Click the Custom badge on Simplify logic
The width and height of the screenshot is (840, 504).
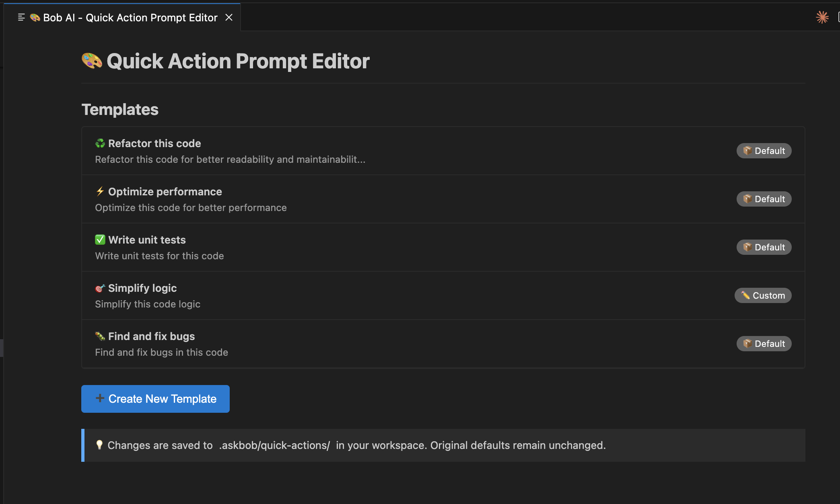coord(763,295)
